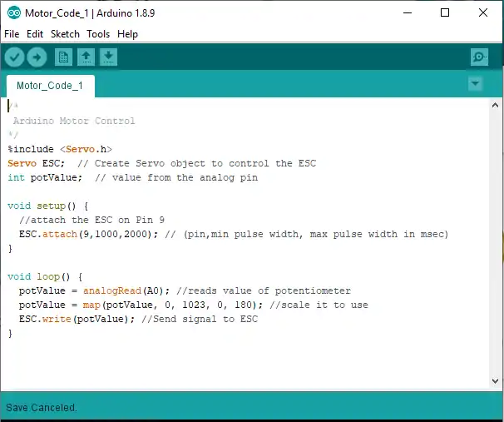Viewport: 504px width, 422px height.
Task: Open a sketch using the up-arrow icon
Action: [86, 57]
